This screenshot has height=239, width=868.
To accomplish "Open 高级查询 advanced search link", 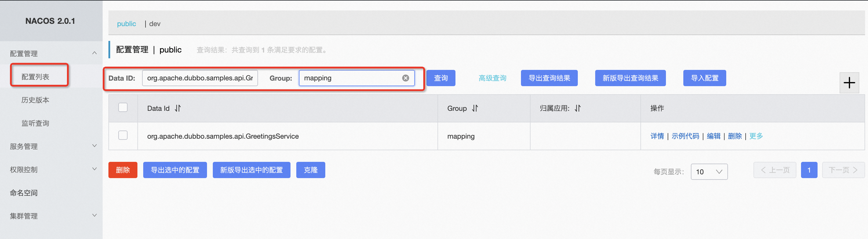I will pyautogui.click(x=492, y=78).
